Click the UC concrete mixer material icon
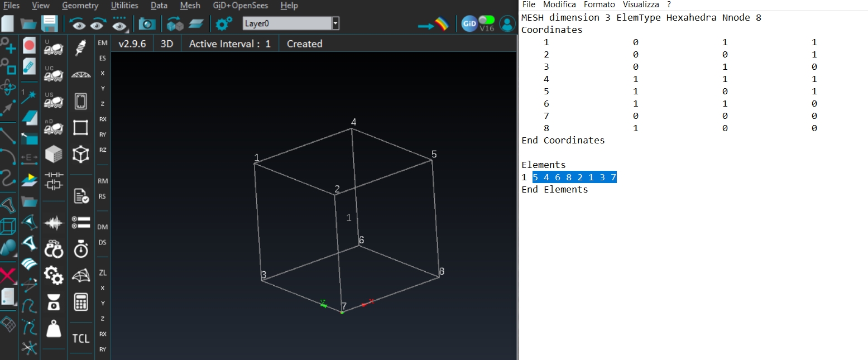The image size is (868, 360). pyautogui.click(x=54, y=74)
